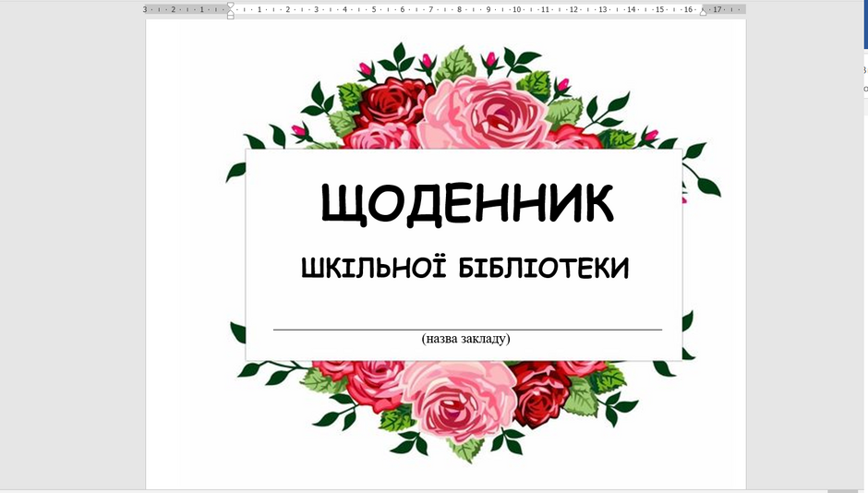Select the first-line indent marker on ruler
868x493 pixels.
pyautogui.click(x=230, y=6)
